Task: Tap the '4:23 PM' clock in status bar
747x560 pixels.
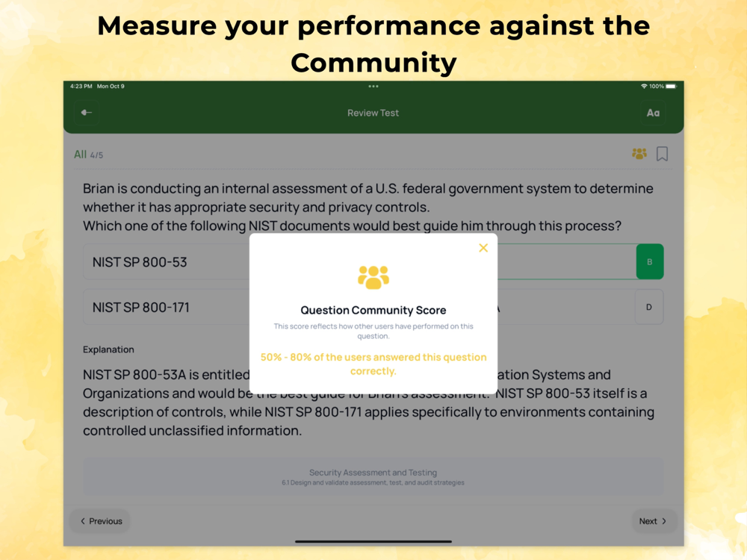Action: pos(81,86)
